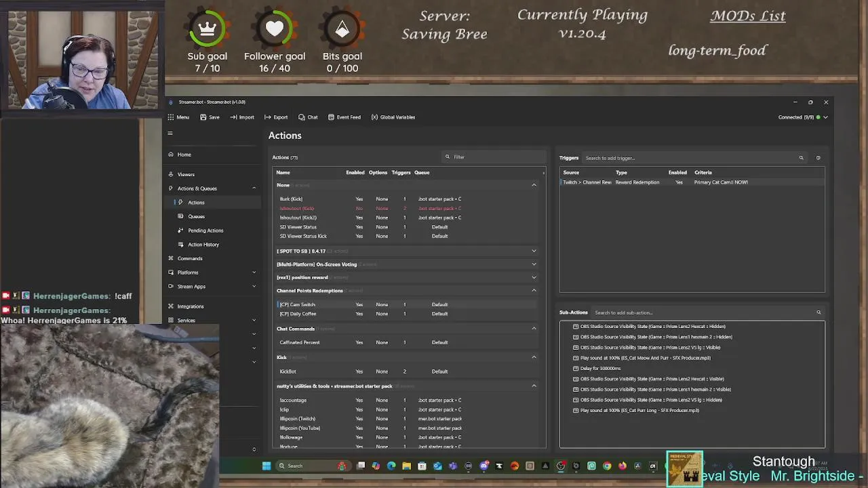The width and height of the screenshot is (868, 488).
Task: Collapse Chat Commands group
Action: pyautogui.click(x=534, y=329)
